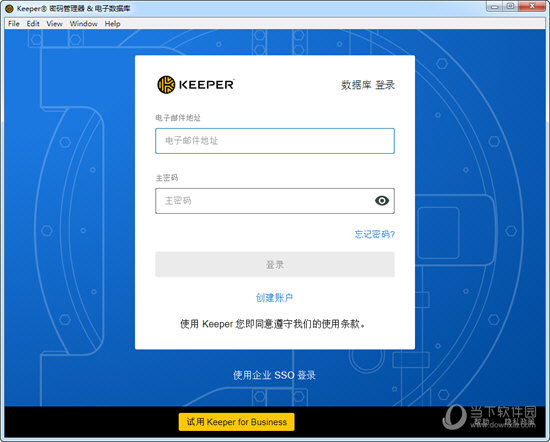The height and width of the screenshot is (442, 550).
Task: Toggle master password visibility eye icon
Action: [x=382, y=201]
